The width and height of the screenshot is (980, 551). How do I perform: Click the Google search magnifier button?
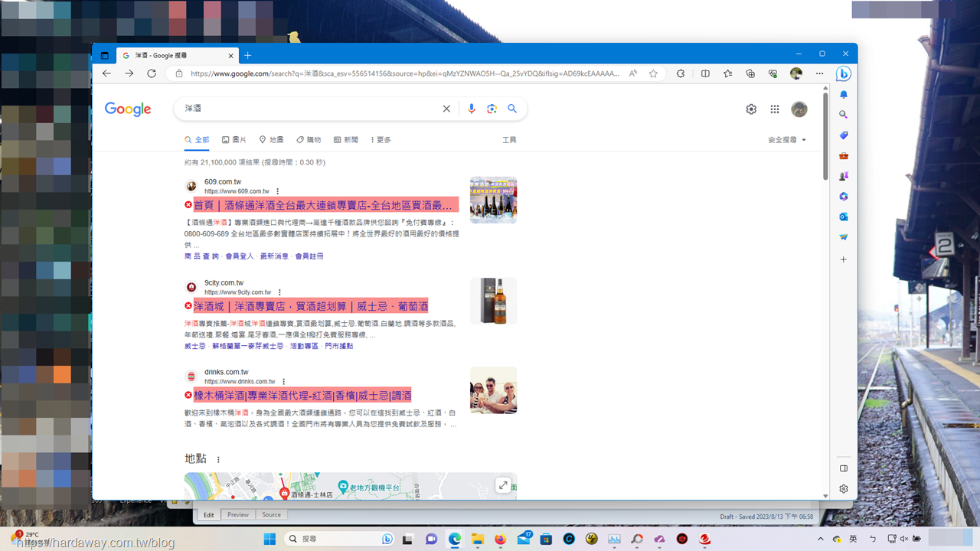click(512, 109)
